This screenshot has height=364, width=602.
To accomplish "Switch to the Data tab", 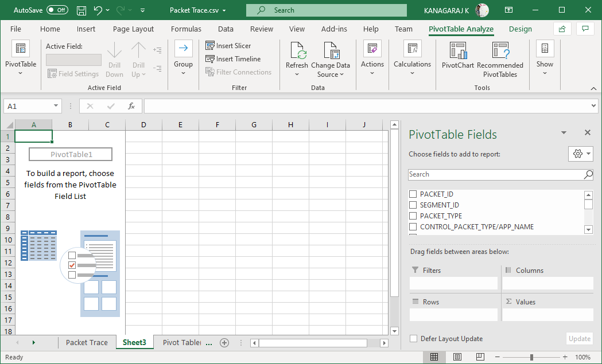I will [226, 29].
